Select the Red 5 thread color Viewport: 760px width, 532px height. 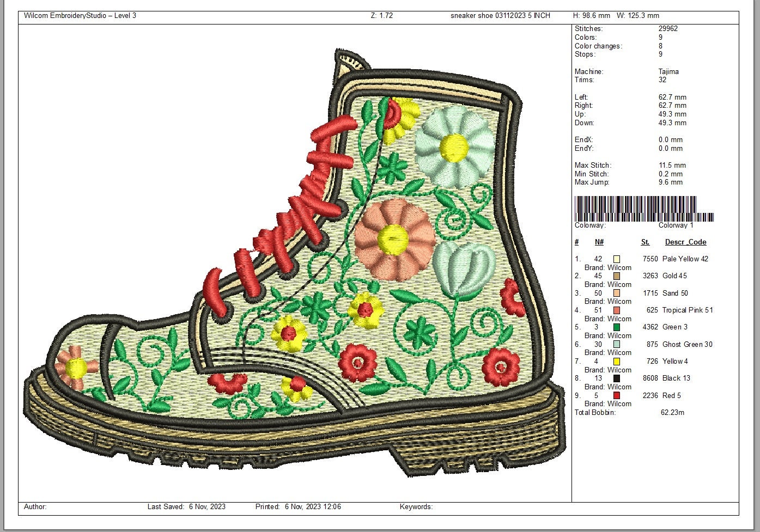click(x=617, y=395)
